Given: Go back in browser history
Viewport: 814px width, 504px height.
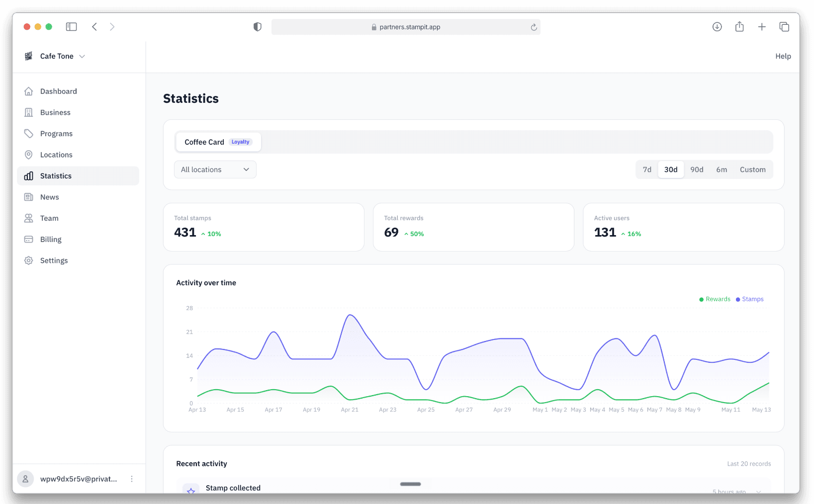Looking at the screenshot, I should [x=94, y=27].
